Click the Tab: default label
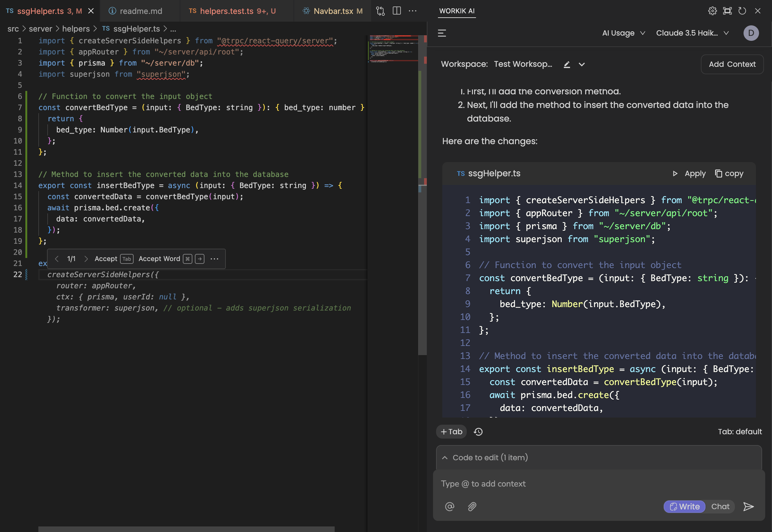 point(740,432)
